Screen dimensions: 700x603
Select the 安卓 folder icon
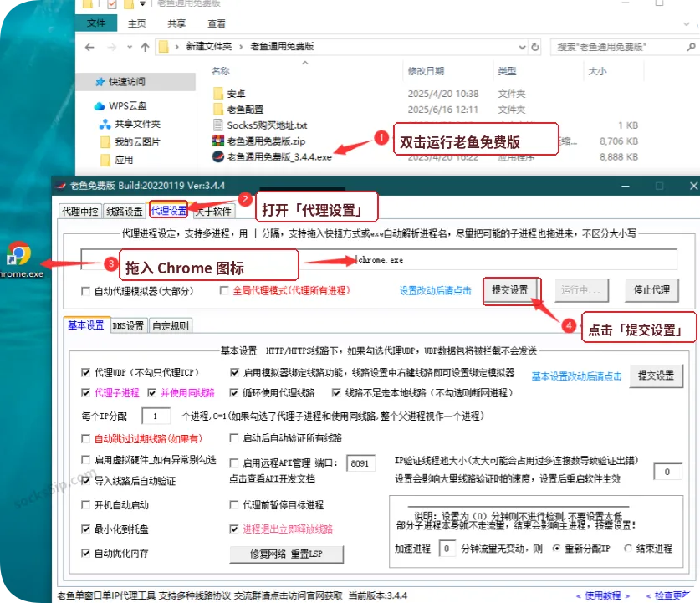217,94
